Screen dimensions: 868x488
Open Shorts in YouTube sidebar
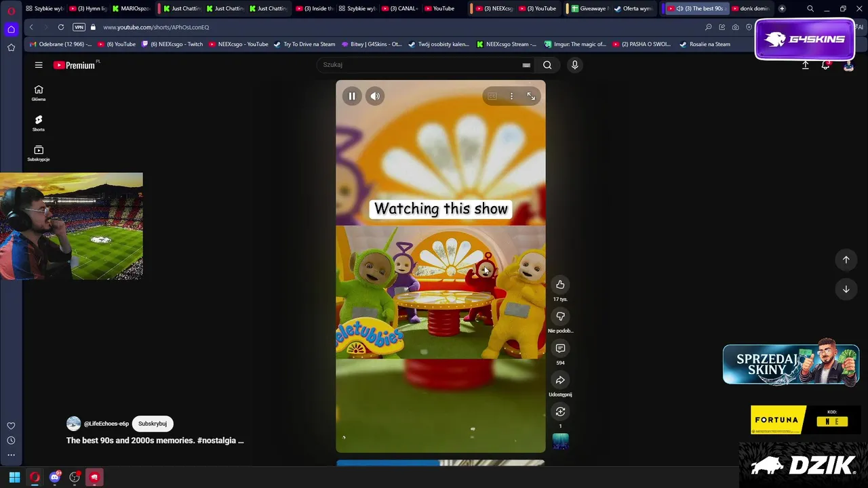39,123
